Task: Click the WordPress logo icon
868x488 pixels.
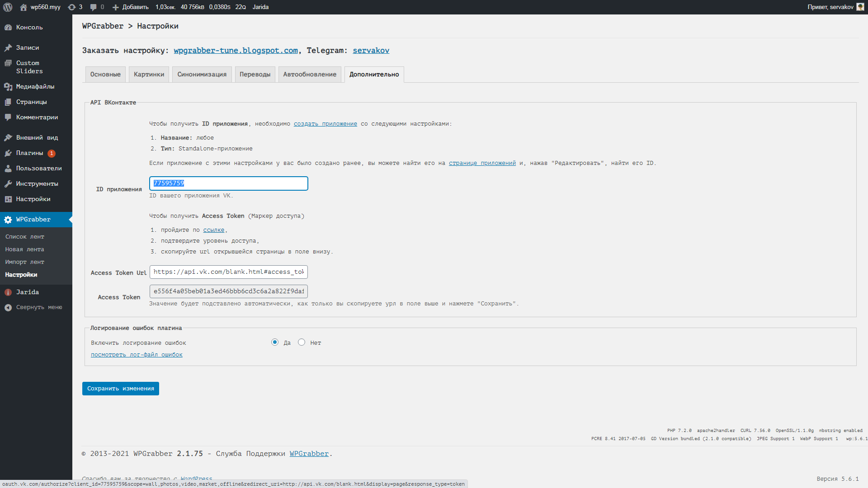Action: tap(8, 7)
